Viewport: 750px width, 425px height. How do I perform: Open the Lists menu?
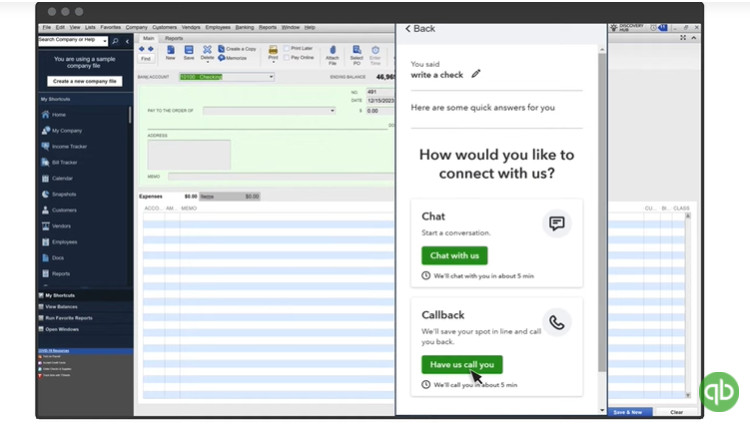90,28
